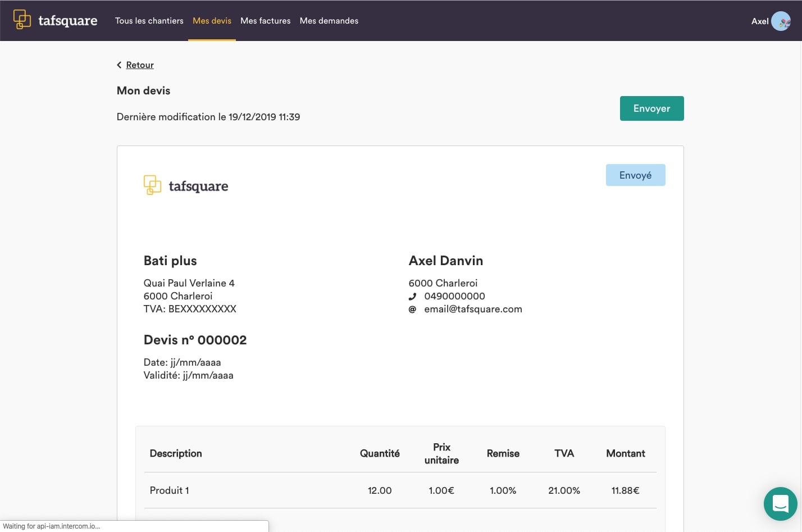The height and width of the screenshot is (532, 802).
Task: Open the Axel user avatar
Action: (781, 21)
